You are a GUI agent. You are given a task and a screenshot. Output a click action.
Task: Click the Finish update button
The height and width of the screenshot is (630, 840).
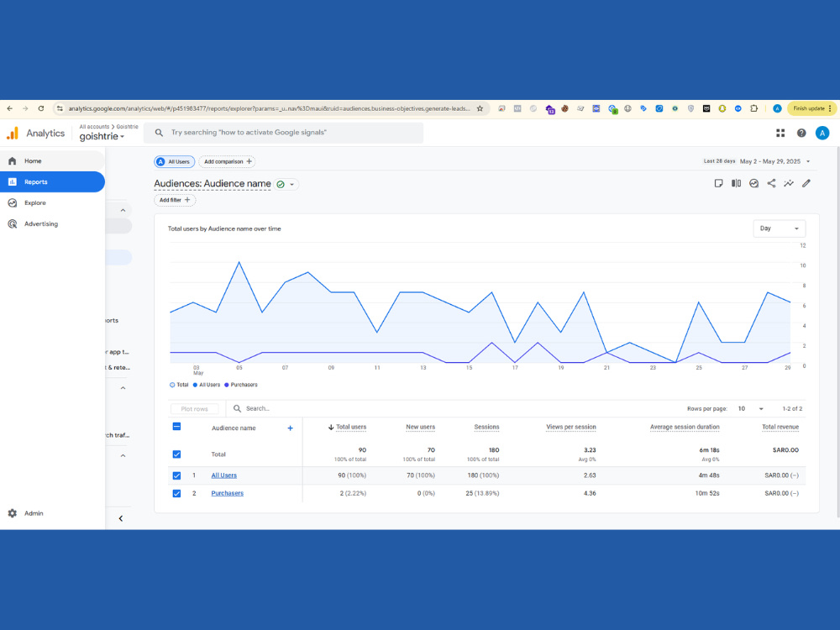(x=811, y=108)
